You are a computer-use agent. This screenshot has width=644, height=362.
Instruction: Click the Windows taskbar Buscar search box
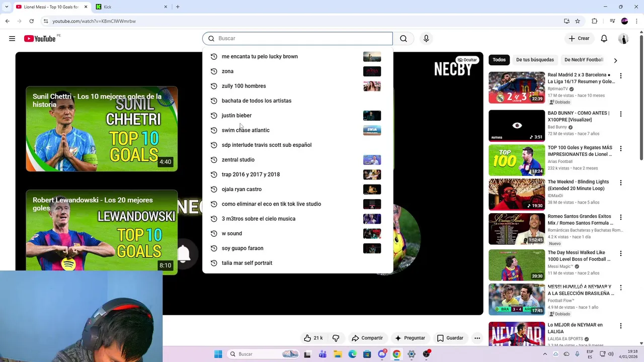(263, 354)
